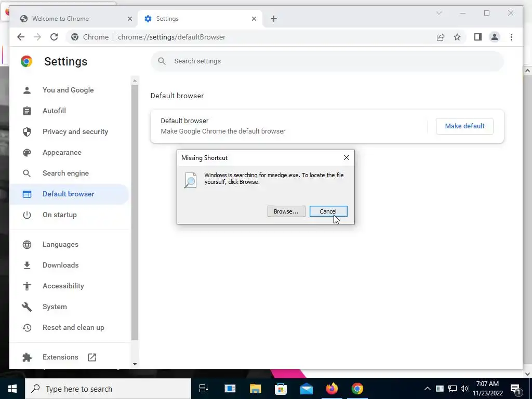The width and height of the screenshot is (532, 399).
Task: Open the Windows Start menu
Action: (x=12, y=389)
